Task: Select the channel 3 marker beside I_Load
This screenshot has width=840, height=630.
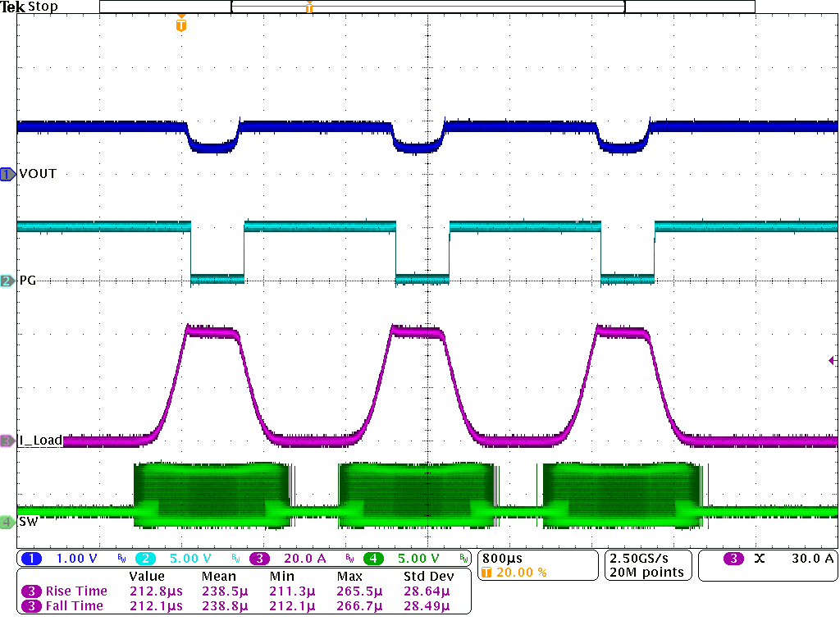Action: pyautogui.click(x=7, y=441)
